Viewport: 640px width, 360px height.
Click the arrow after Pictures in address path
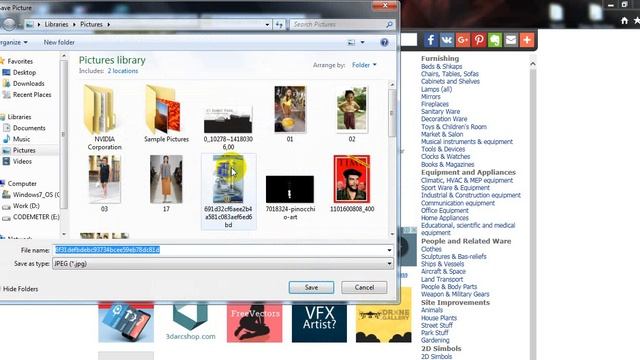[109, 24]
